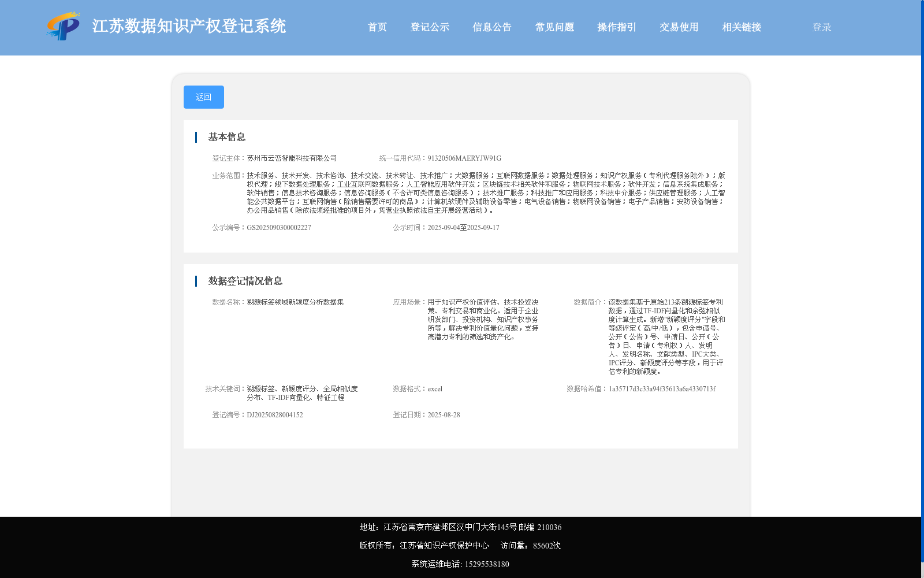Click the publicity number GS2025090300002227

pyautogui.click(x=279, y=228)
